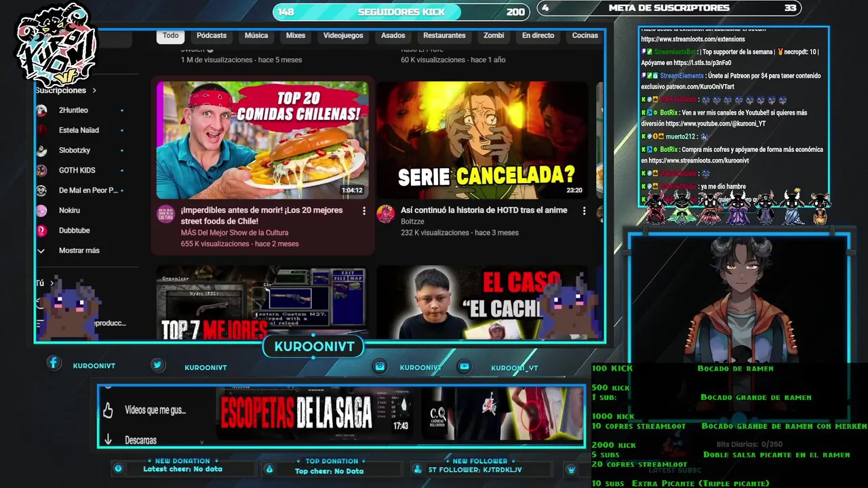Expand Mostrar más in subscriptions list

point(81,251)
